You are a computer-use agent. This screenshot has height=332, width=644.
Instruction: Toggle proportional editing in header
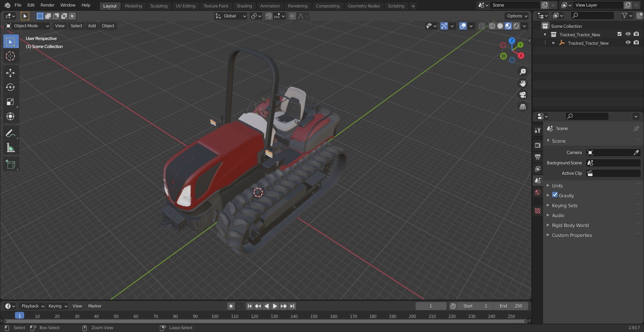click(292, 16)
